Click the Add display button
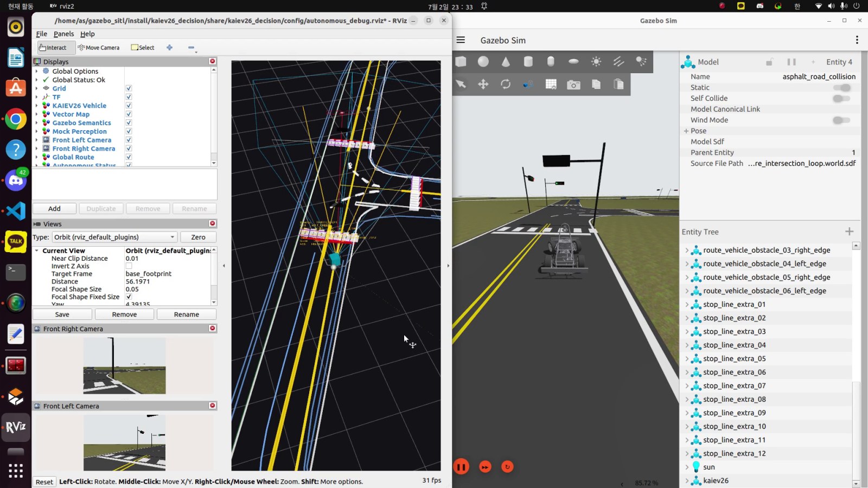 click(54, 209)
